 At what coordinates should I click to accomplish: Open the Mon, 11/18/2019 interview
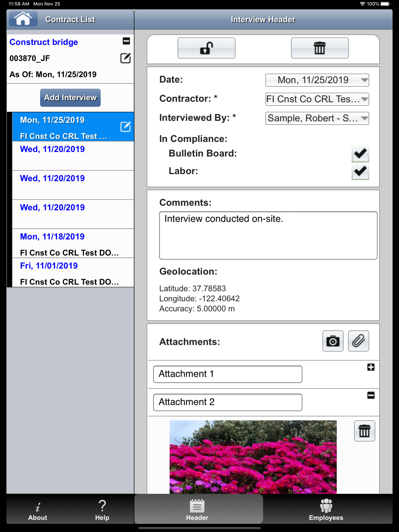point(73,243)
